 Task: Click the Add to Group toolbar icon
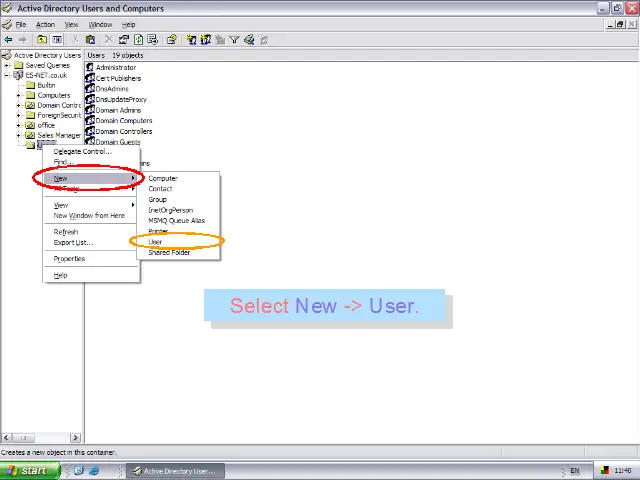[264, 40]
